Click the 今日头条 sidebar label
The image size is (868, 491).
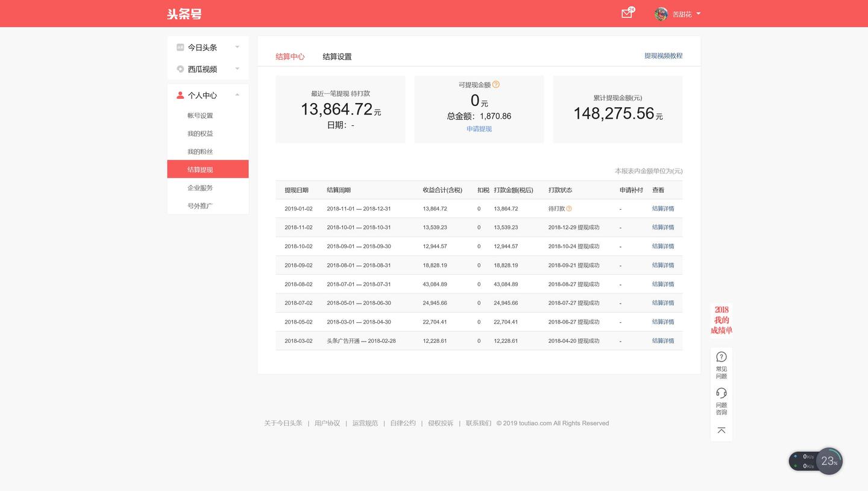coord(203,47)
